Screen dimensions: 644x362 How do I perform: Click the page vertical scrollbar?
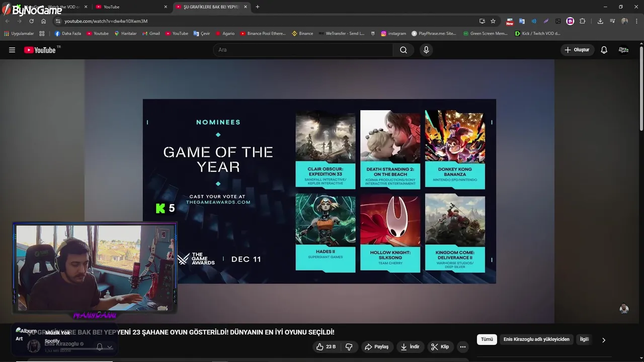[641, 88]
